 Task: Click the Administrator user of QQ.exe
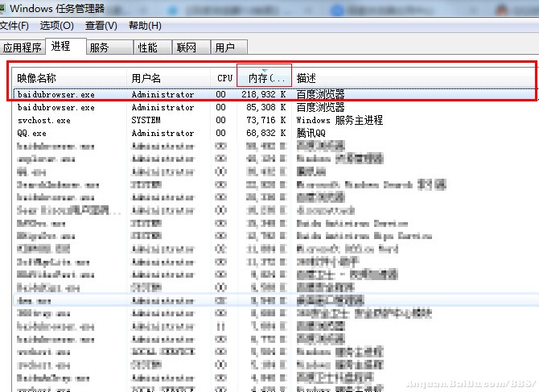[x=163, y=133]
